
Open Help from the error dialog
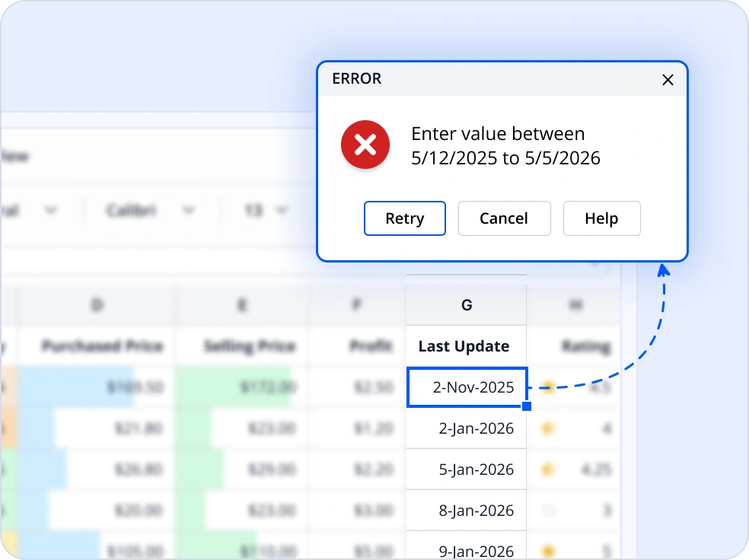coord(601,218)
